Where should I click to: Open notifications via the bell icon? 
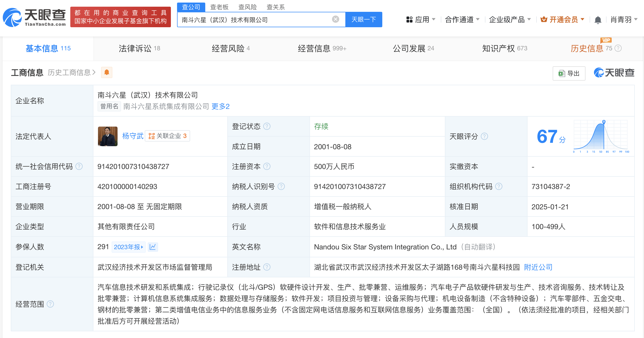(x=598, y=20)
